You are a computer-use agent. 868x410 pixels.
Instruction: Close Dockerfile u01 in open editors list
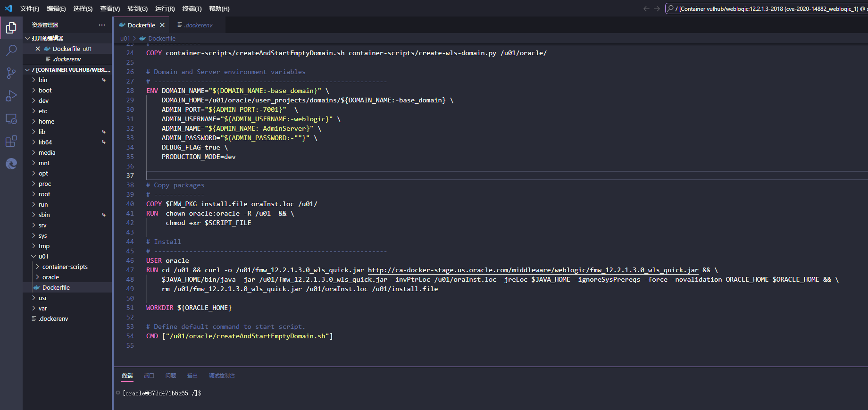click(x=38, y=49)
